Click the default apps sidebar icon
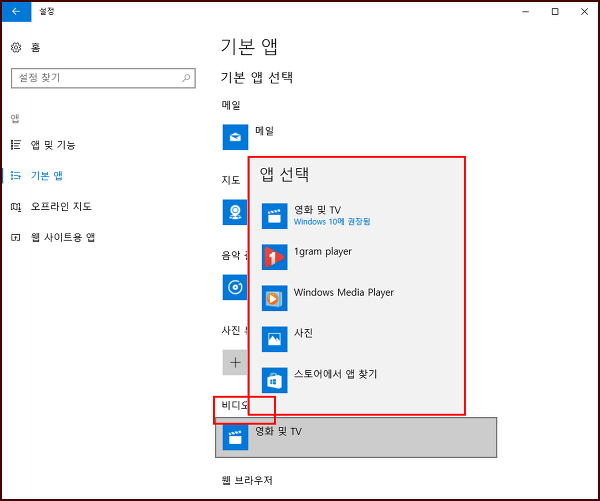This screenshot has height=501, width=600. tap(16, 176)
